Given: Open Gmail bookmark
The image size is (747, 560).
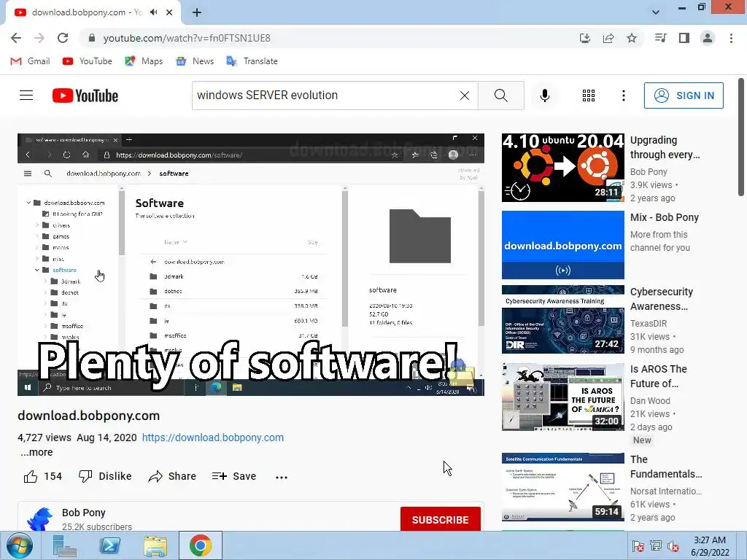Looking at the screenshot, I should click(x=30, y=61).
